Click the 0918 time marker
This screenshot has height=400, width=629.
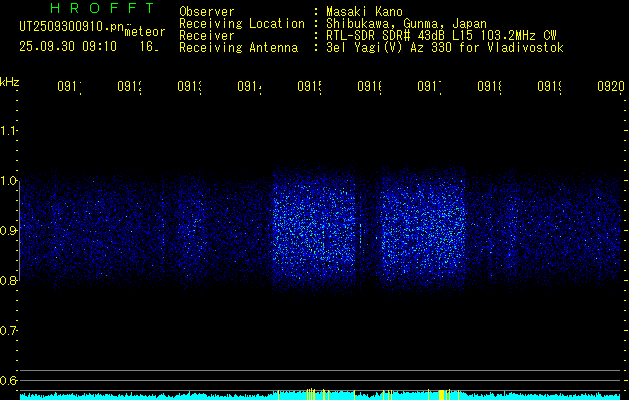click(490, 87)
